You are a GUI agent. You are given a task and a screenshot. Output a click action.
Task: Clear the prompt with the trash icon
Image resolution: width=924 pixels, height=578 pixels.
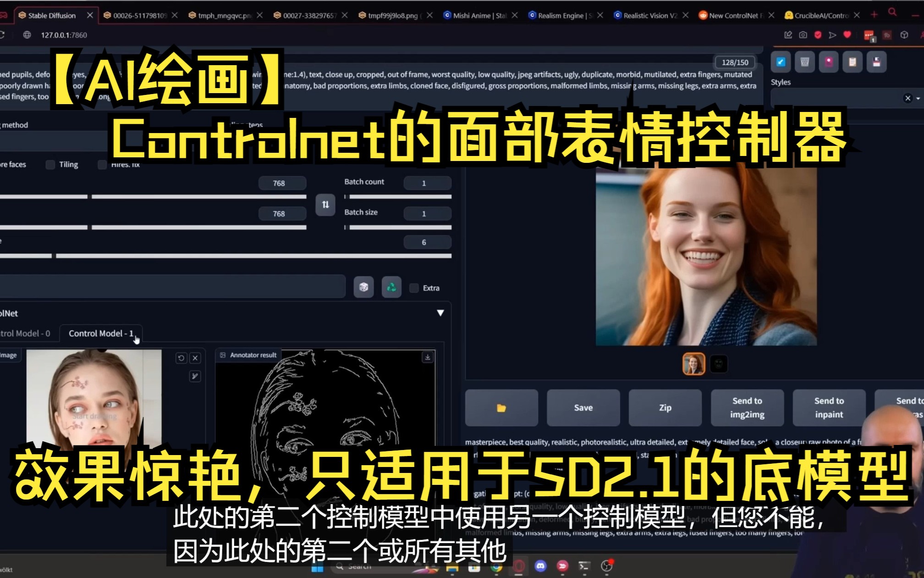pyautogui.click(x=804, y=62)
